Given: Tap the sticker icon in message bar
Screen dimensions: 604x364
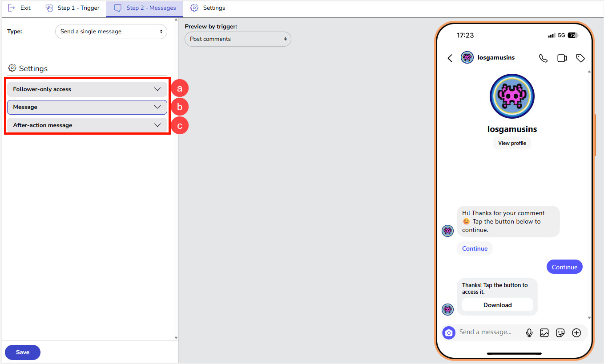Looking at the screenshot, I should pos(560,332).
